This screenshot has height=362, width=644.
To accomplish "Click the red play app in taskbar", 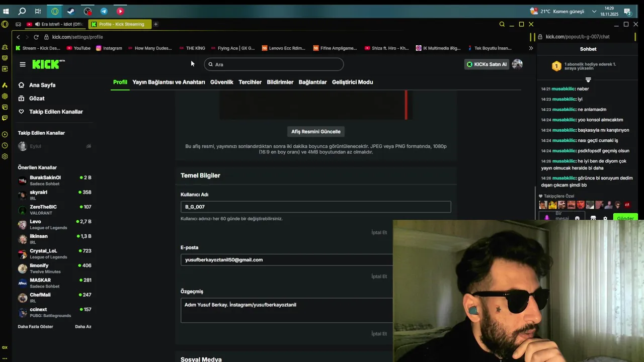I will coord(120,11).
